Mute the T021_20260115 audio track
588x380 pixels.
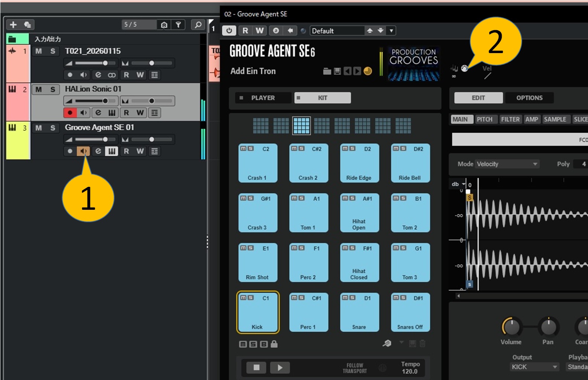(38, 51)
